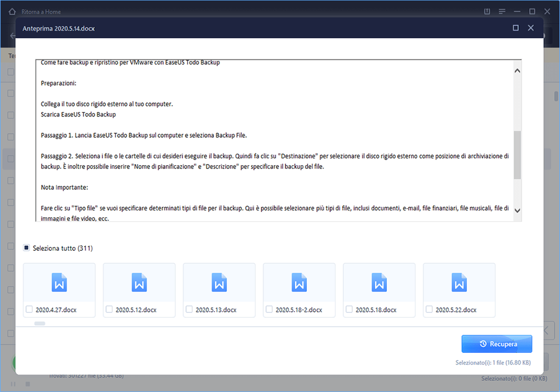Open the 2020.5.18.docx document icon
560x392 pixels.
coord(379,282)
